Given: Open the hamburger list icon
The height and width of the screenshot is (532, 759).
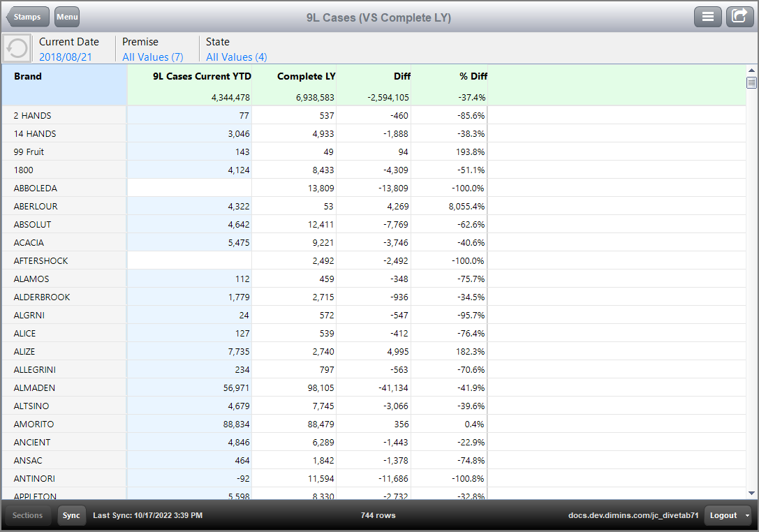Looking at the screenshot, I should pos(707,17).
